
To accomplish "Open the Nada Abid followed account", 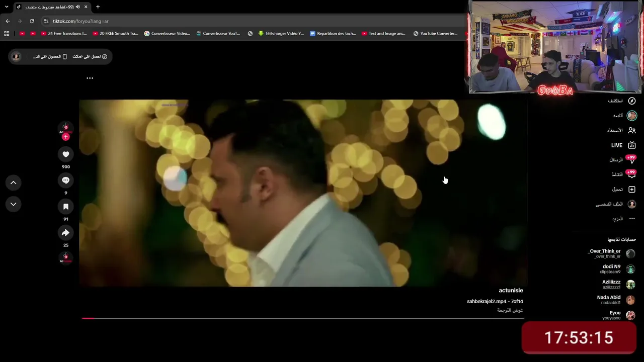I will 616,300.
